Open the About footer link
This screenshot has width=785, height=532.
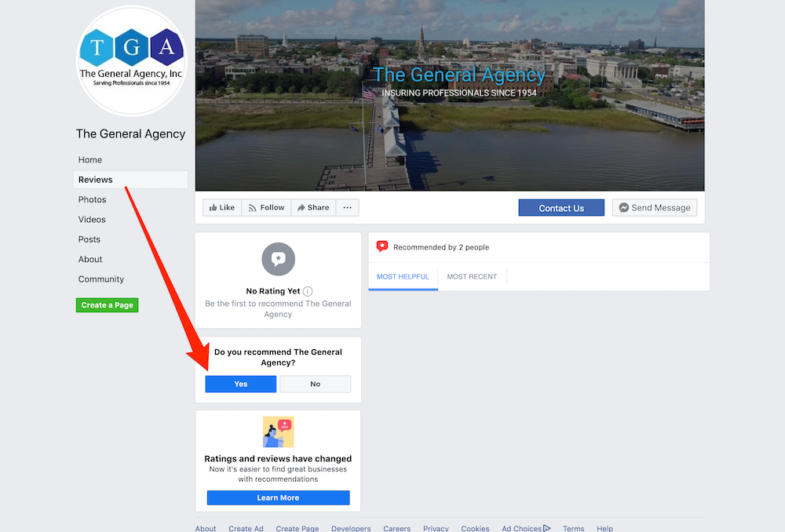click(206, 528)
